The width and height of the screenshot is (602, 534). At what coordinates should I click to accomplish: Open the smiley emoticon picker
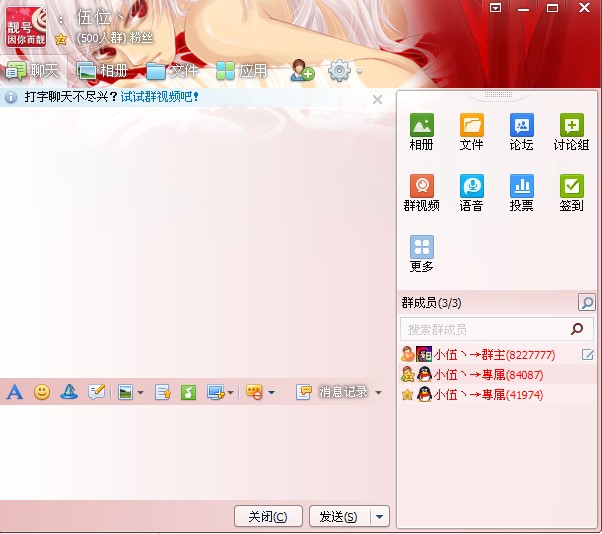click(x=42, y=392)
